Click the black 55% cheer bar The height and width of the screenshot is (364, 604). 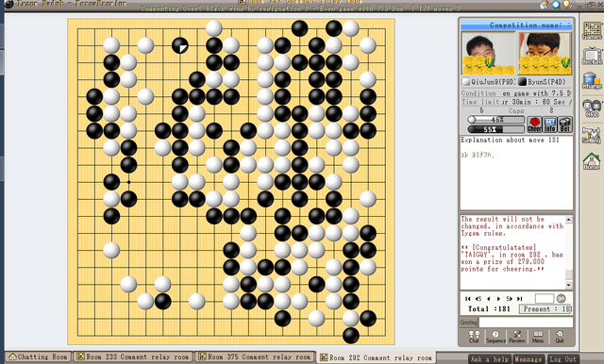click(x=496, y=129)
